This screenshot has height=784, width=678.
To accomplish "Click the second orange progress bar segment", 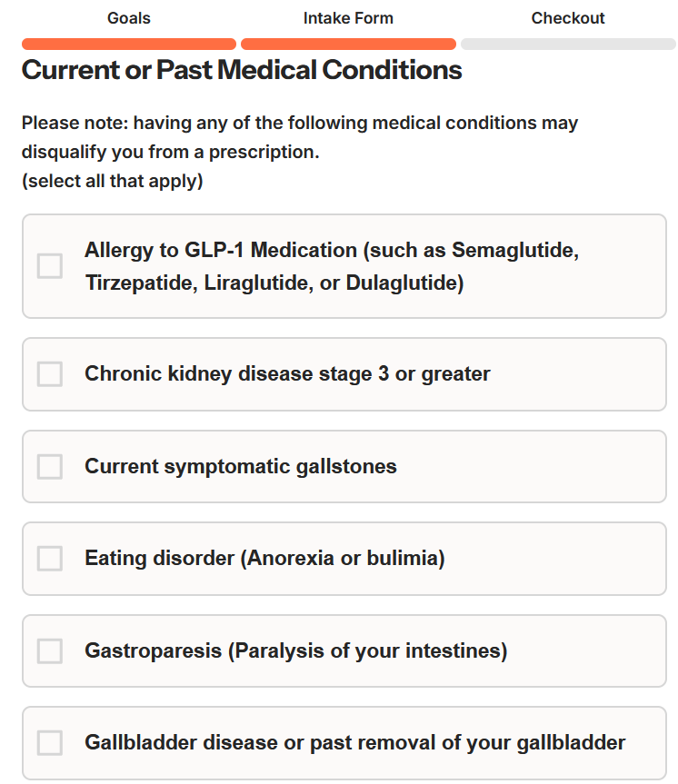I will (x=348, y=44).
